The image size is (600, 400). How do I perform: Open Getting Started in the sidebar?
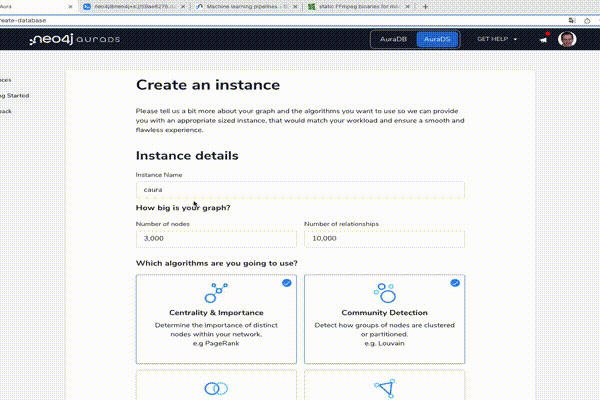tap(15, 95)
